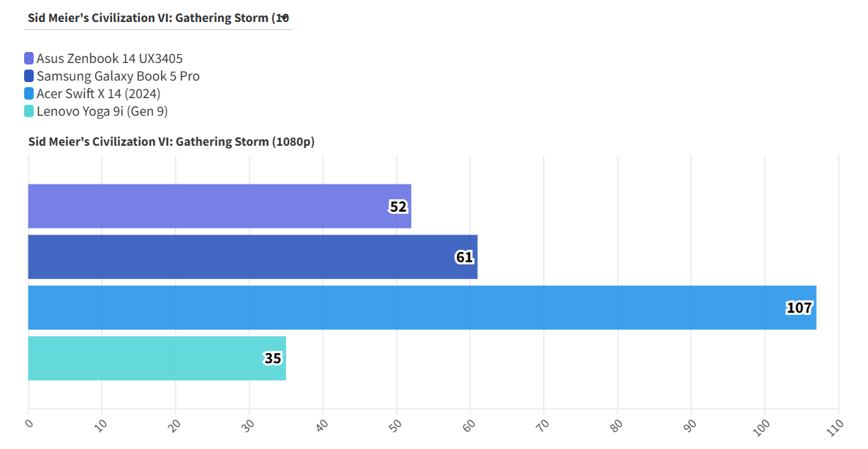Toggle the Asus Zenbook 14 UX3405 legend label
The width and height of the screenshot is (868, 449).
[110, 59]
